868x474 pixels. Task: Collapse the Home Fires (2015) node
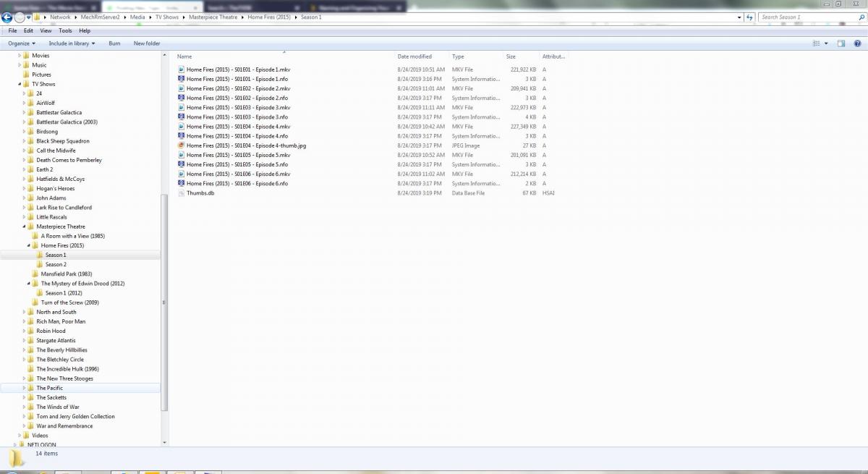tap(29, 245)
